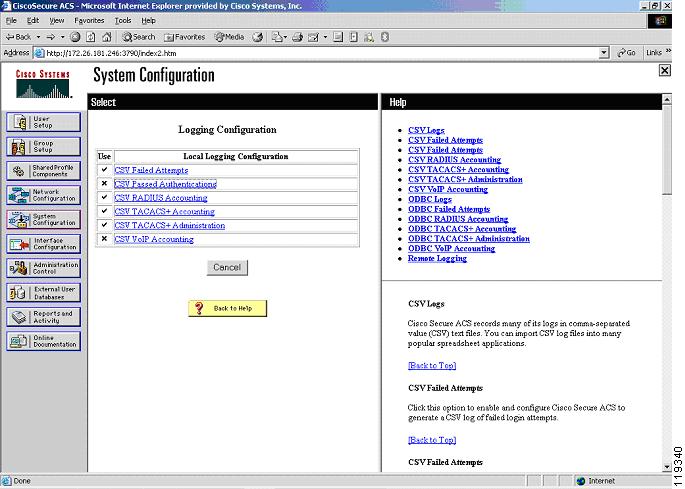This screenshot has height=489, width=685.
Task: Stop page loading icon in toolbar
Action: point(75,37)
